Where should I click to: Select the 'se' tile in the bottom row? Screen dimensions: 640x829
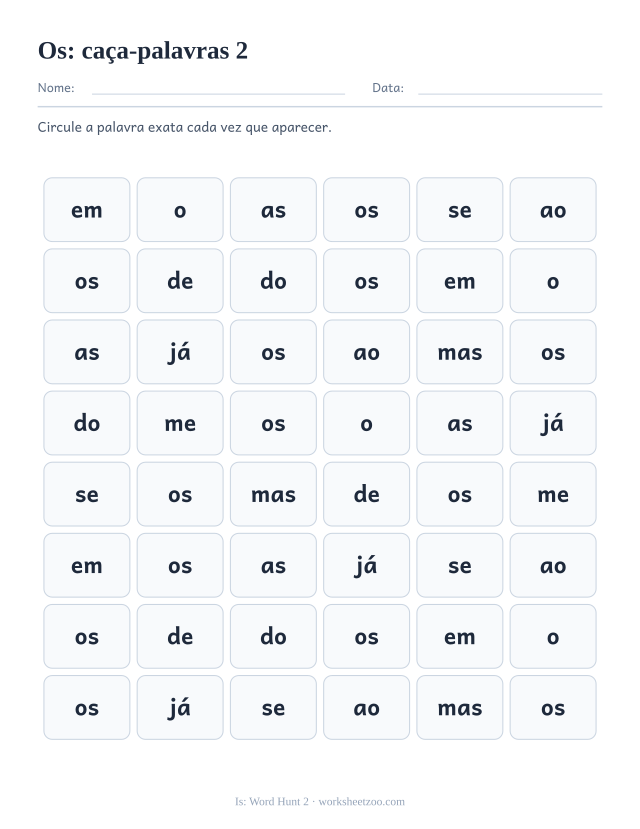[x=273, y=707]
